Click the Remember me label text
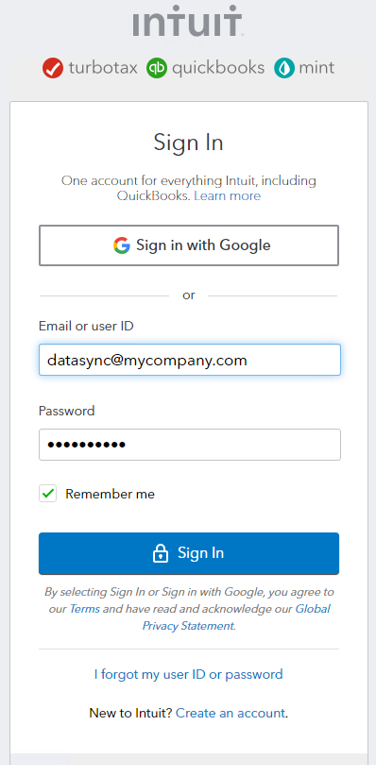Screen dimensions: 376x765 [x=110, y=494]
